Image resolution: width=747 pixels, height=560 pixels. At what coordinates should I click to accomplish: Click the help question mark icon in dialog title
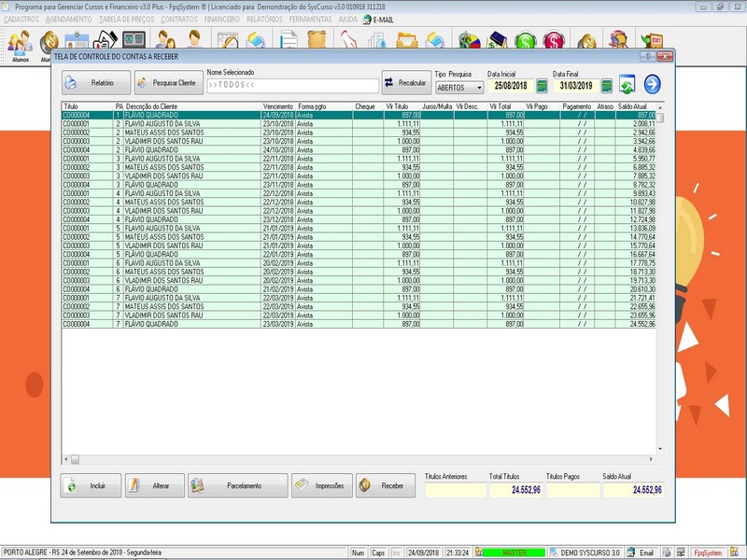[645, 57]
